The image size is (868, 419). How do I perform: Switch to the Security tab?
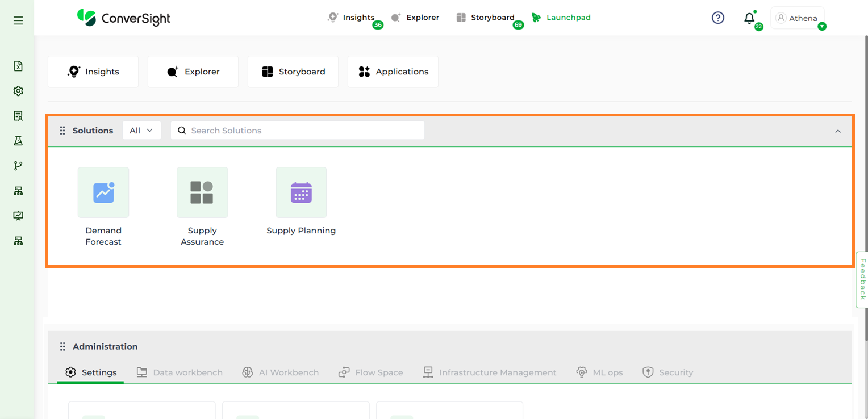tap(667, 372)
